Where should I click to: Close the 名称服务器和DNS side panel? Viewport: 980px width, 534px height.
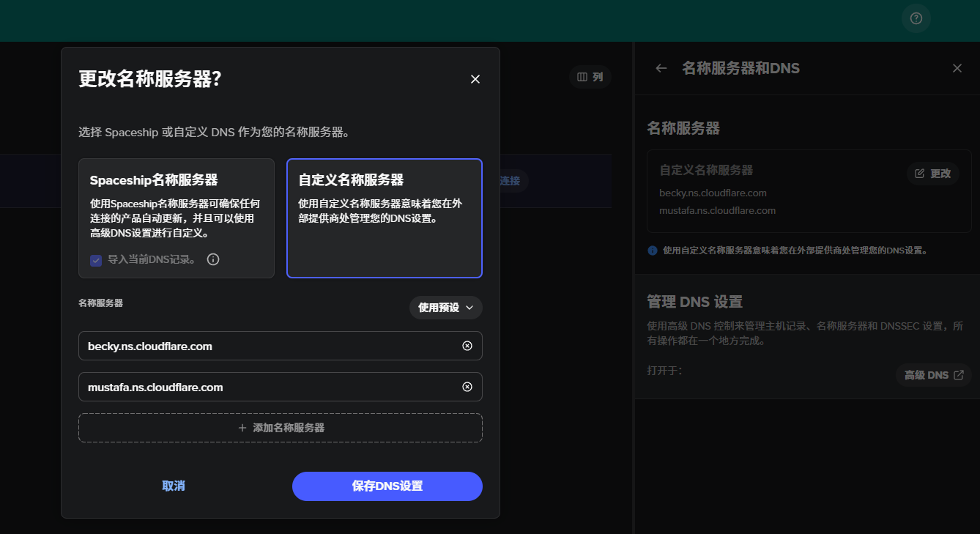tap(957, 67)
